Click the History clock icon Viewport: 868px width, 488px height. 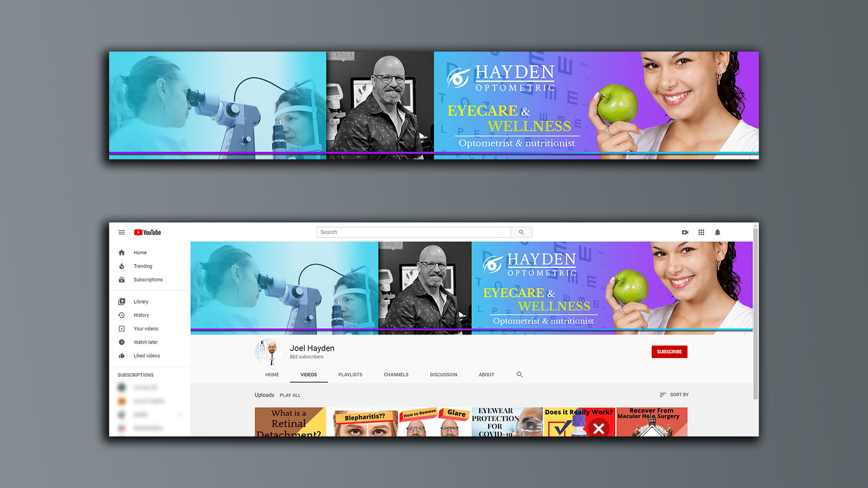pos(122,315)
